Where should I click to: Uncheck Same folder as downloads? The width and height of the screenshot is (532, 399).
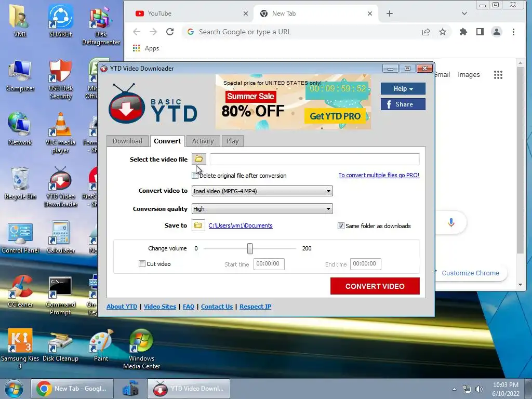(x=341, y=226)
